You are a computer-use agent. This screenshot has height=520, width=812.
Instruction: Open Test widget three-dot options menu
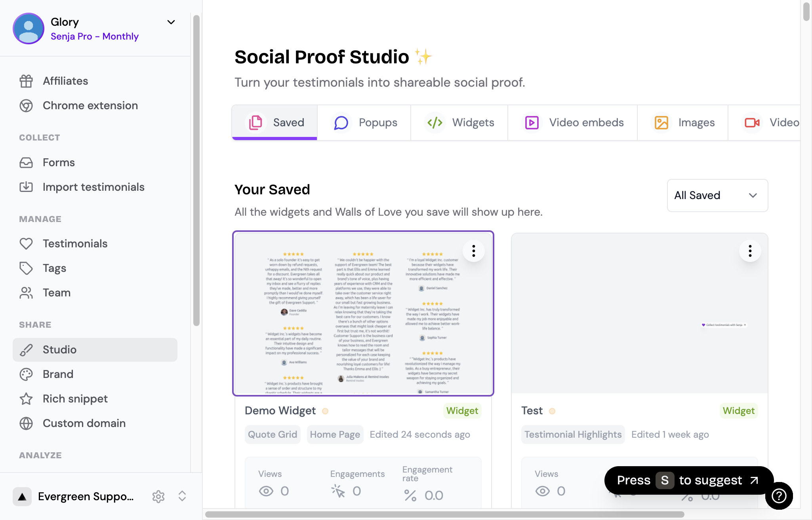pos(750,251)
